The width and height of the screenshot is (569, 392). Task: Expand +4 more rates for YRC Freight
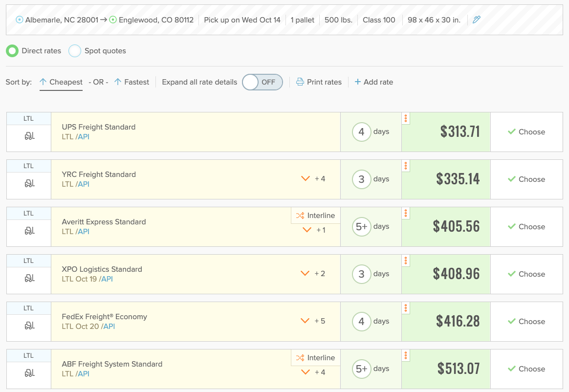coord(313,178)
